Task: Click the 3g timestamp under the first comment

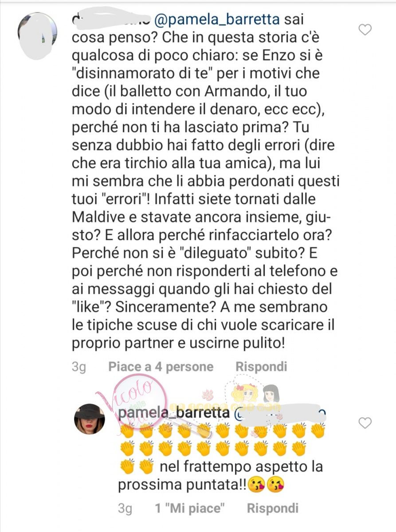Action: point(79,368)
